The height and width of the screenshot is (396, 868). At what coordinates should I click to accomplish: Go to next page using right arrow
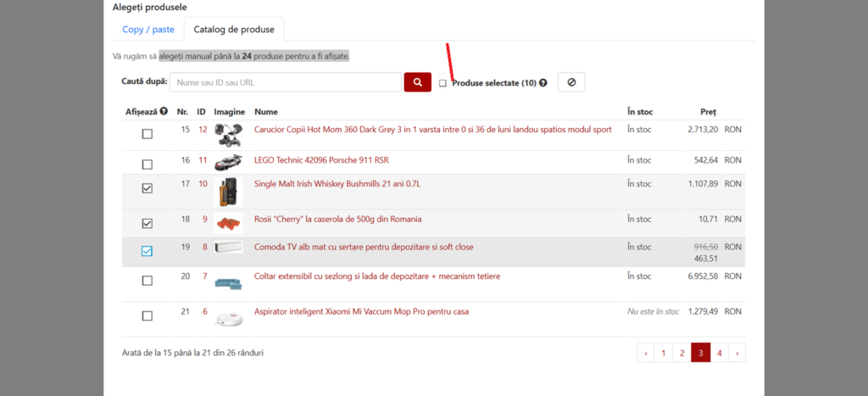click(737, 353)
